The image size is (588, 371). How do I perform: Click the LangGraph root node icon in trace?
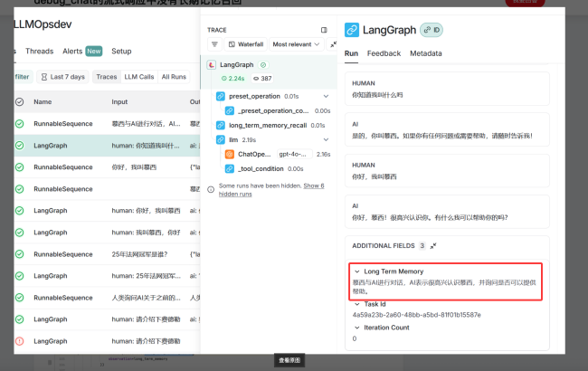coord(212,65)
